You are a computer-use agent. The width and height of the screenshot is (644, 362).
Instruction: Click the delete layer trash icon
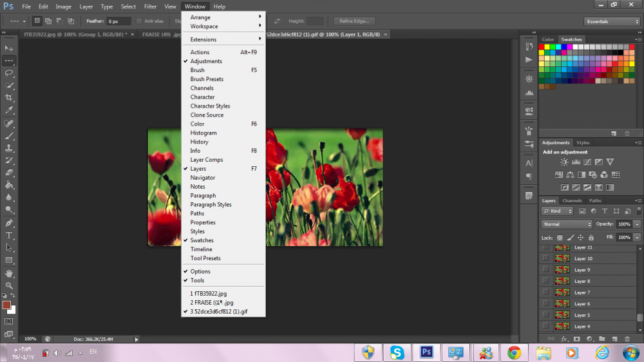pyautogui.click(x=627, y=338)
